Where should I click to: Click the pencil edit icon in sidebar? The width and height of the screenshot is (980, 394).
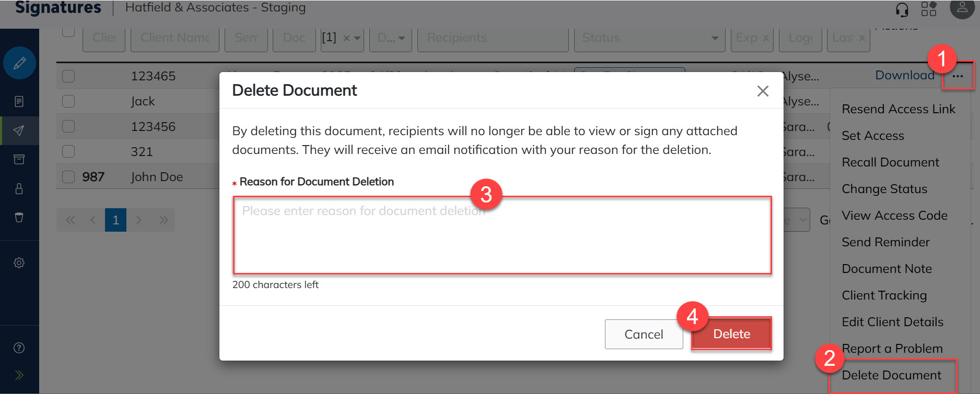pos(19,63)
